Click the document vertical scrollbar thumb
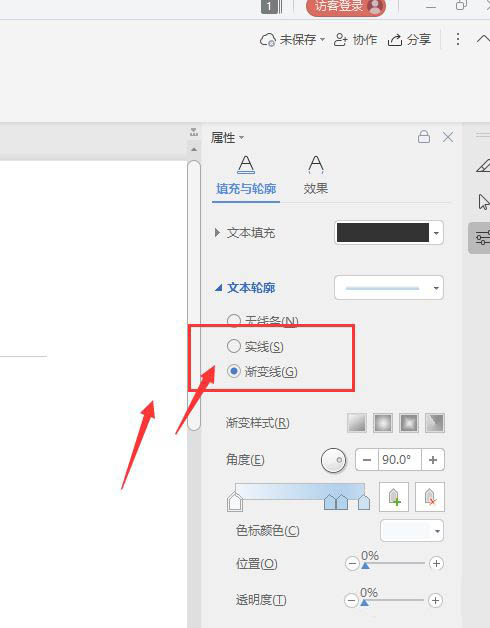Screen dimensions: 490x628 coord(194,296)
